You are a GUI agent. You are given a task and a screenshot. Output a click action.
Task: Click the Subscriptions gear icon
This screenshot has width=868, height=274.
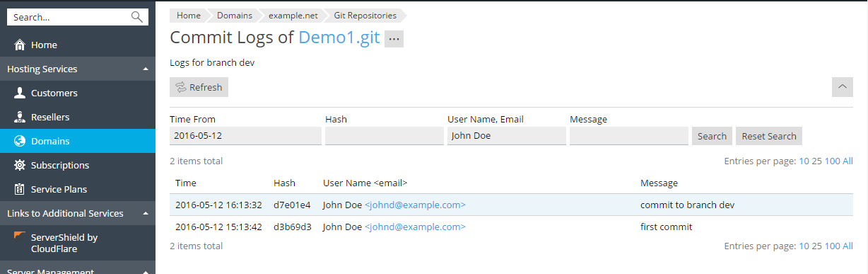pyautogui.click(x=20, y=165)
